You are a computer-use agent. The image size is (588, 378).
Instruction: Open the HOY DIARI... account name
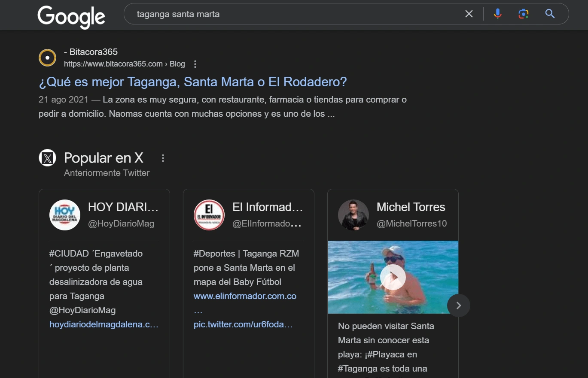coord(123,207)
